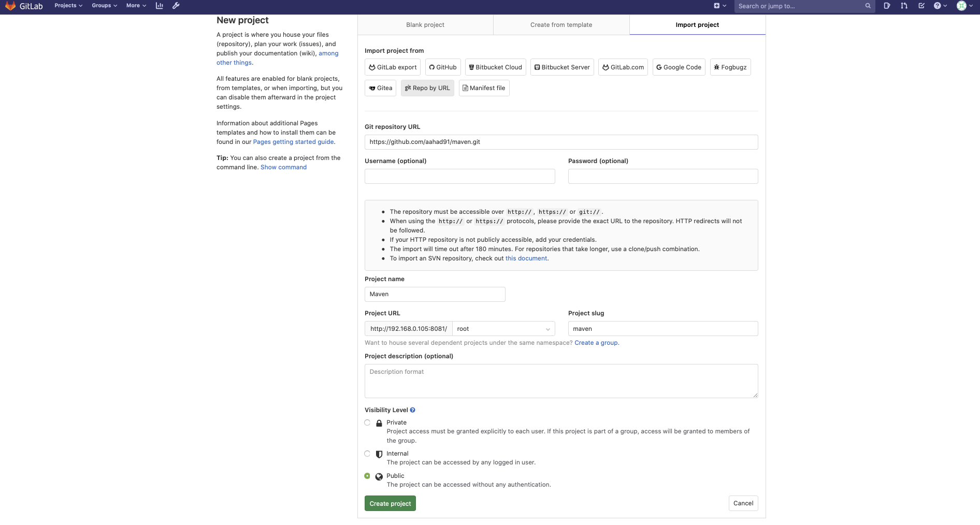Choose Bitbucket Server import source
This screenshot has height=525, width=980.
coord(562,67)
